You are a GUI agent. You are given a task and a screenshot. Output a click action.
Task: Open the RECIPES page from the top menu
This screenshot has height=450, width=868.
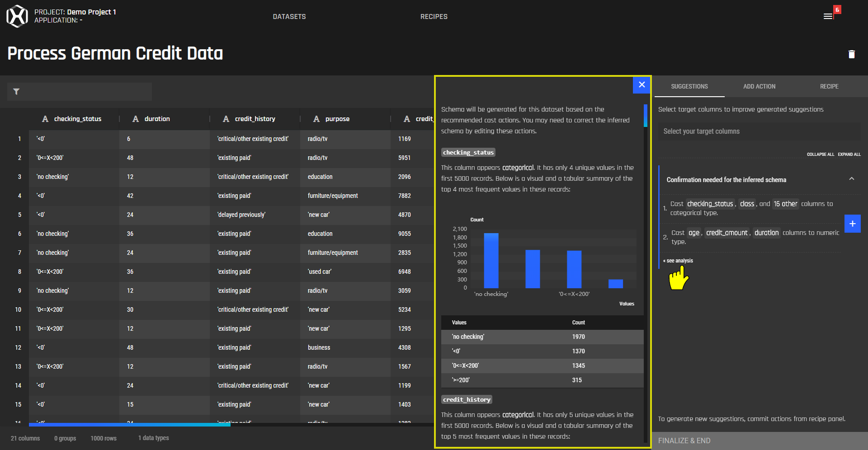pyautogui.click(x=434, y=16)
